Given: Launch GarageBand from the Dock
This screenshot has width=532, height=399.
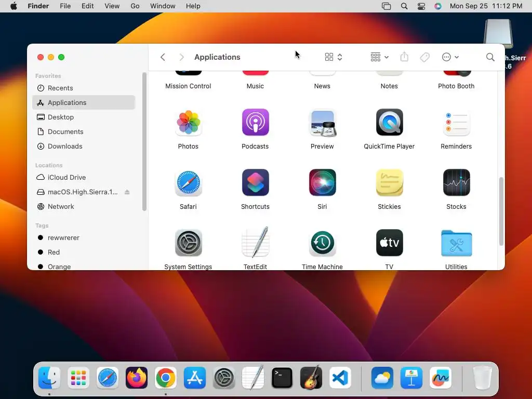Looking at the screenshot, I should pyautogui.click(x=311, y=378).
